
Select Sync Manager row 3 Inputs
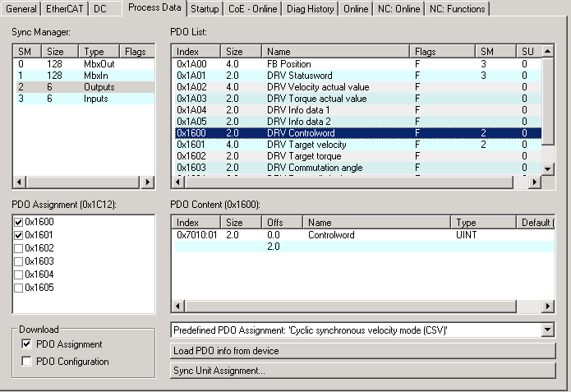pos(84,99)
